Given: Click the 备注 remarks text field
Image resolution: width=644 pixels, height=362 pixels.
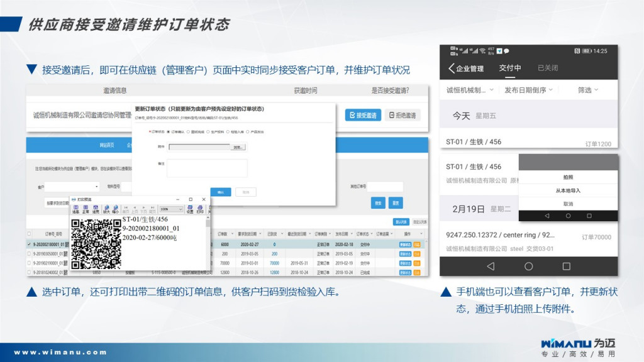Looking at the screenshot, I should pos(208,168).
